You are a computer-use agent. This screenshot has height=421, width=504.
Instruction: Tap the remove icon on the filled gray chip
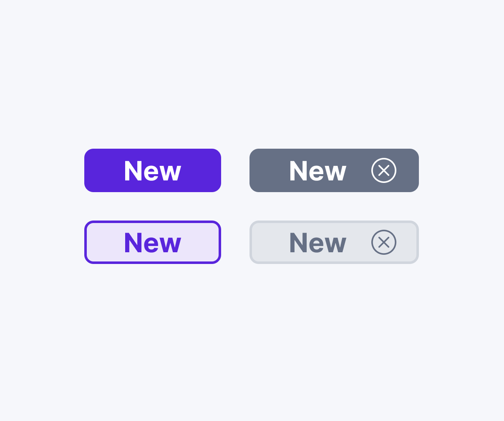(x=383, y=170)
